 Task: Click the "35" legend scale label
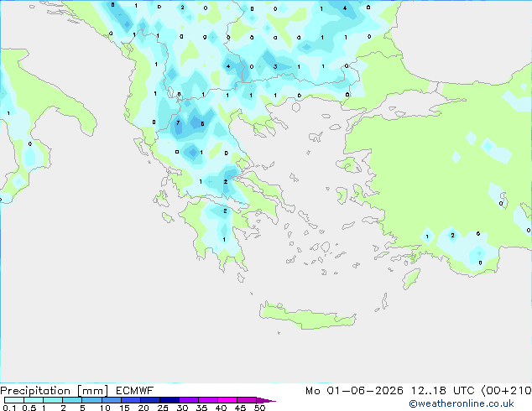click(201, 408)
